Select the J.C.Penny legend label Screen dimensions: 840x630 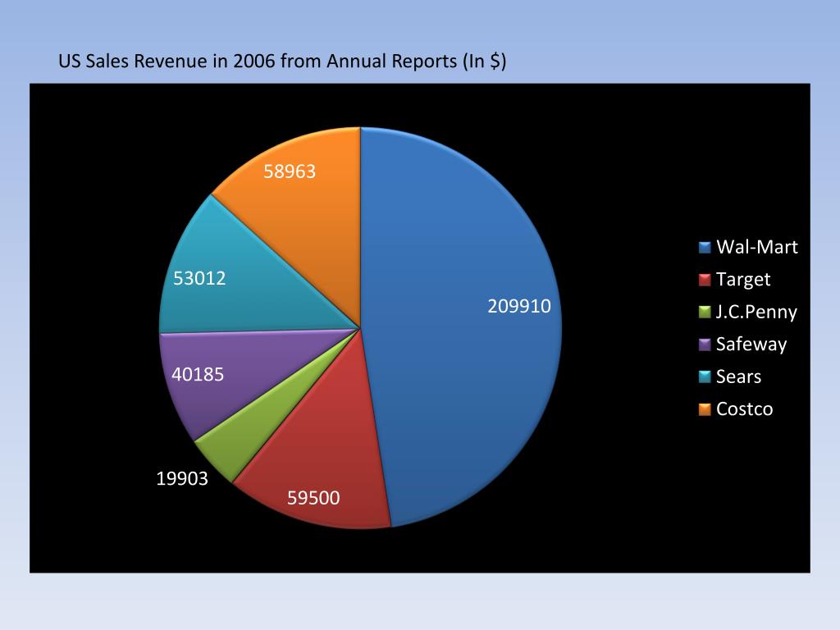point(756,312)
